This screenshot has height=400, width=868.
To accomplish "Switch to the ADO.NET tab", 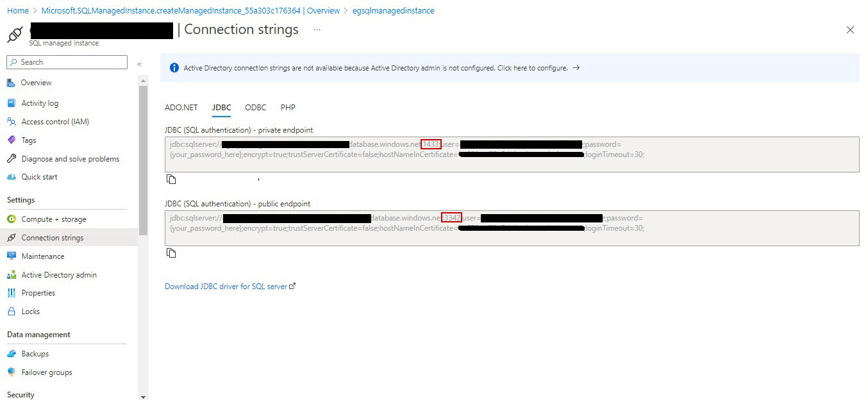I will coord(181,108).
